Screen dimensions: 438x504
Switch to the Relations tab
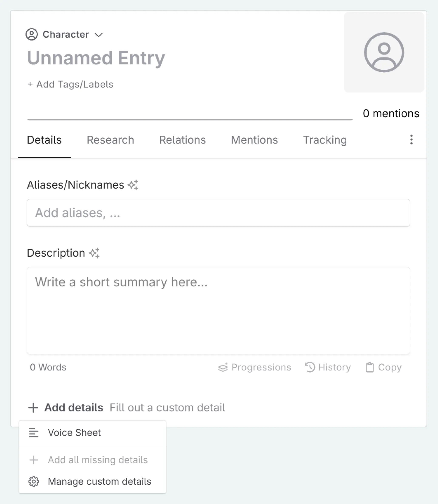pyautogui.click(x=183, y=140)
